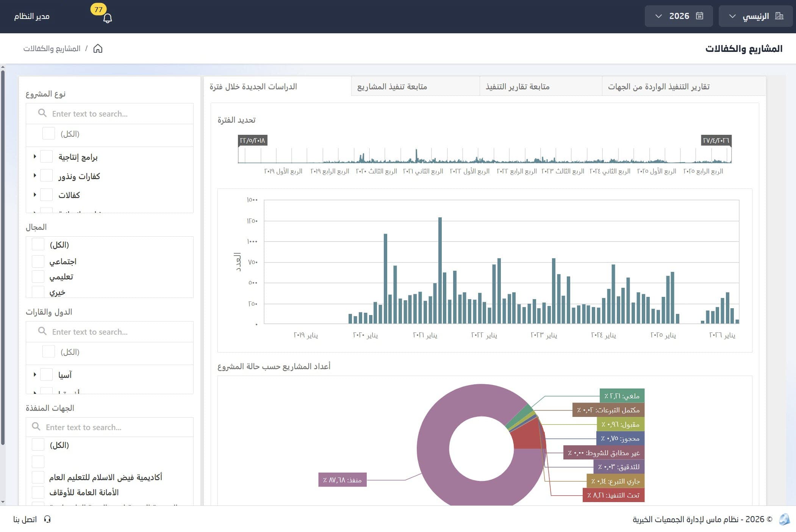Click the search icon in نوع المشروع filter
The height and width of the screenshot is (532, 796).
click(42, 113)
